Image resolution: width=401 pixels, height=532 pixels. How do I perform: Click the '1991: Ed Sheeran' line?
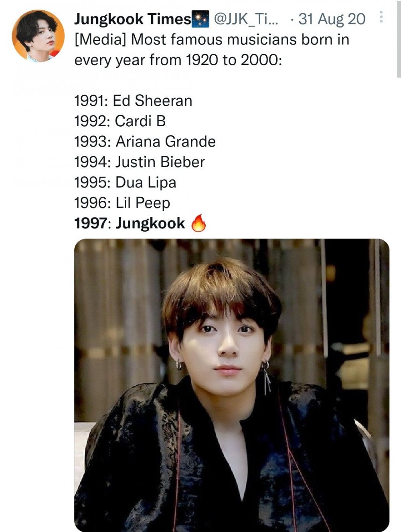(x=133, y=101)
